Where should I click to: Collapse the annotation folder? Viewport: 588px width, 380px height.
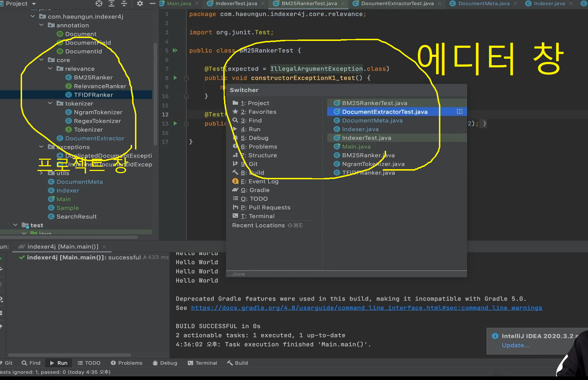(x=42, y=25)
